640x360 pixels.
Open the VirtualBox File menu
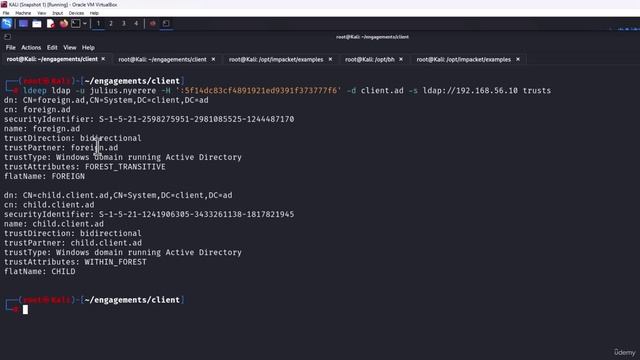(x=6, y=13)
